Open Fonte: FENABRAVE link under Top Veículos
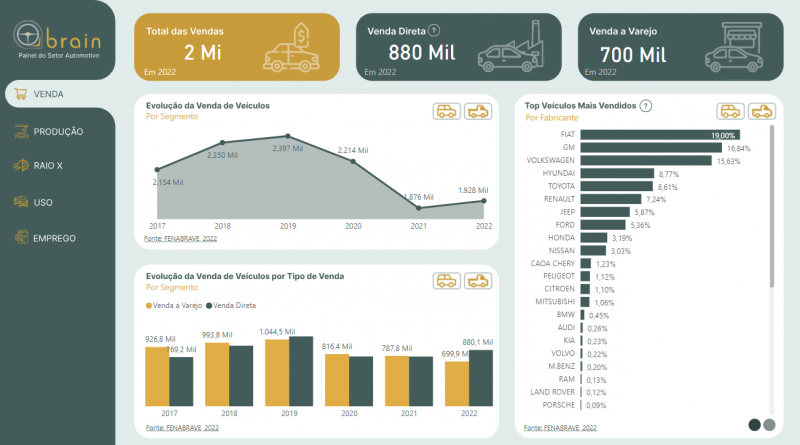 tap(560, 428)
